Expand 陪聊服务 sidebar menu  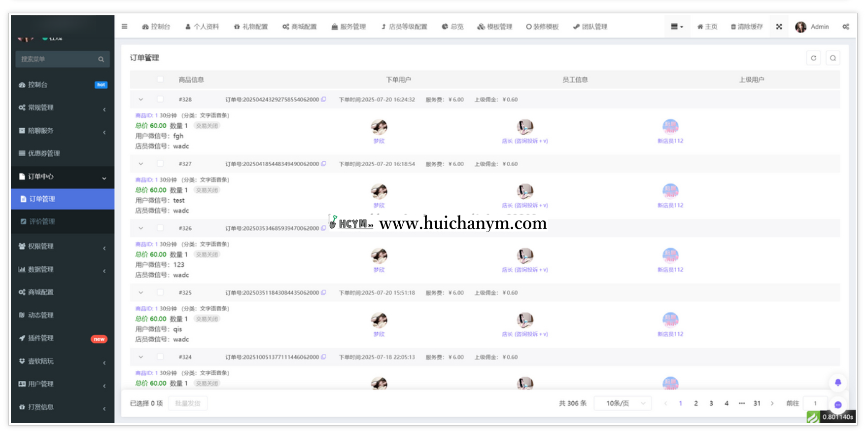pos(63,131)
